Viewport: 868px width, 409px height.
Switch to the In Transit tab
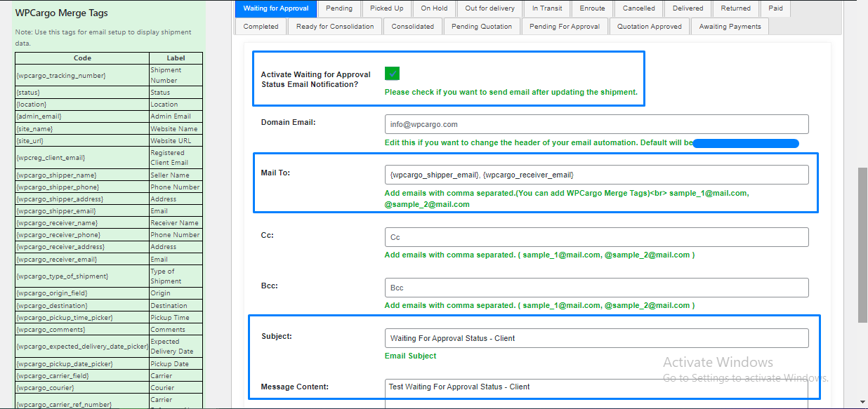[548, 8]
